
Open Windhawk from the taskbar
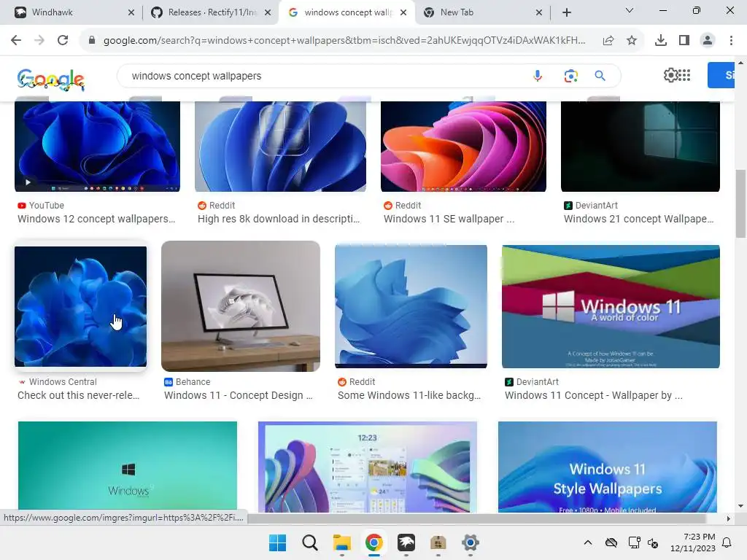pos(406,542)
